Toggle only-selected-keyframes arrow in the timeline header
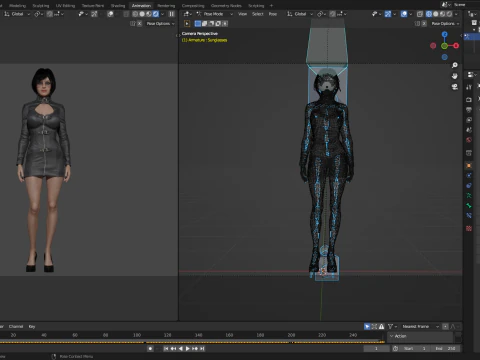480x360 pixels. 367,326
